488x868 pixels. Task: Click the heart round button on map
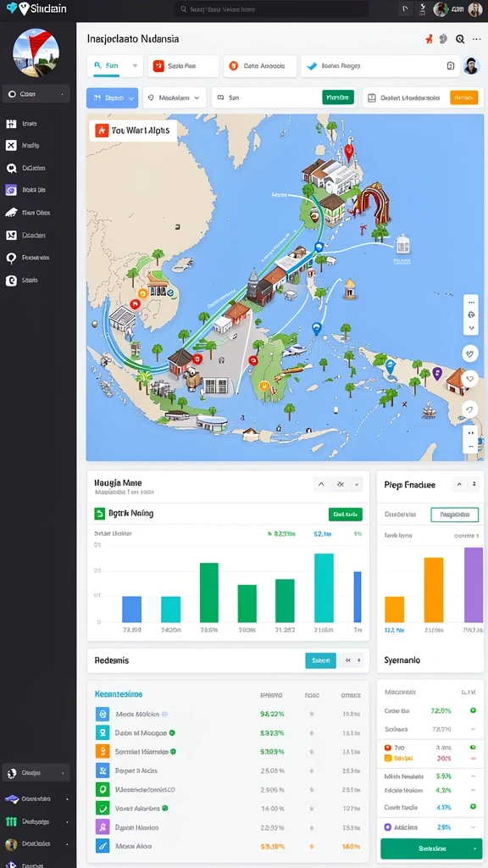coord(470,379)
